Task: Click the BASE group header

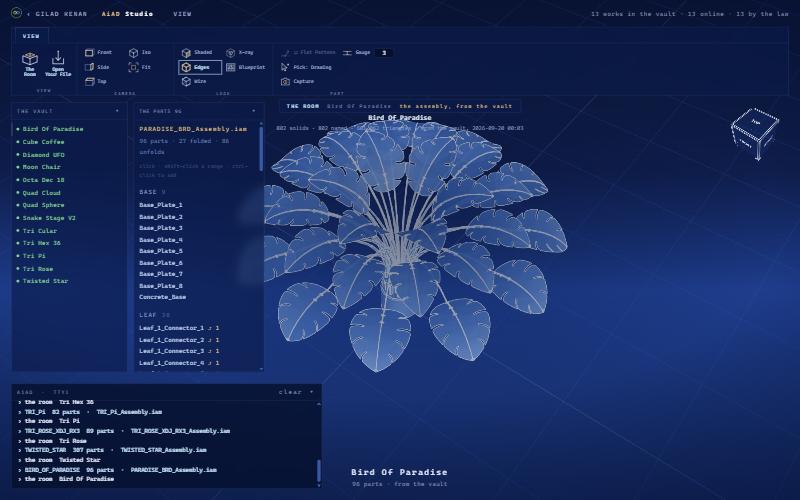Action: (x=152, y=192)
